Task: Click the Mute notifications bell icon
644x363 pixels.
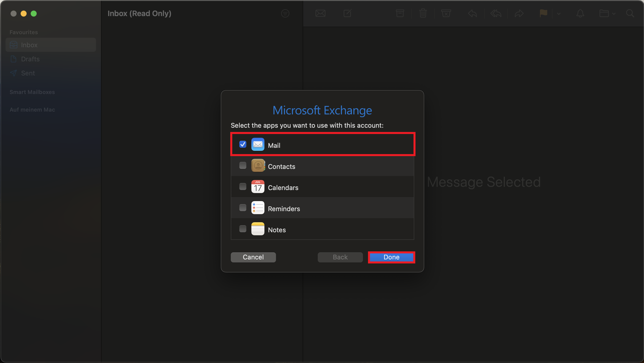Action: (580, 13)
